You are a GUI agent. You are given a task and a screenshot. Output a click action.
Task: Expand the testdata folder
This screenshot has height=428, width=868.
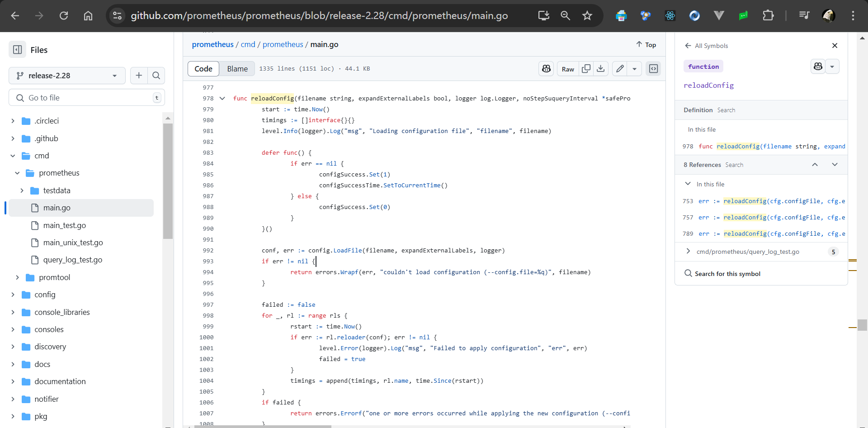[22, 190]
